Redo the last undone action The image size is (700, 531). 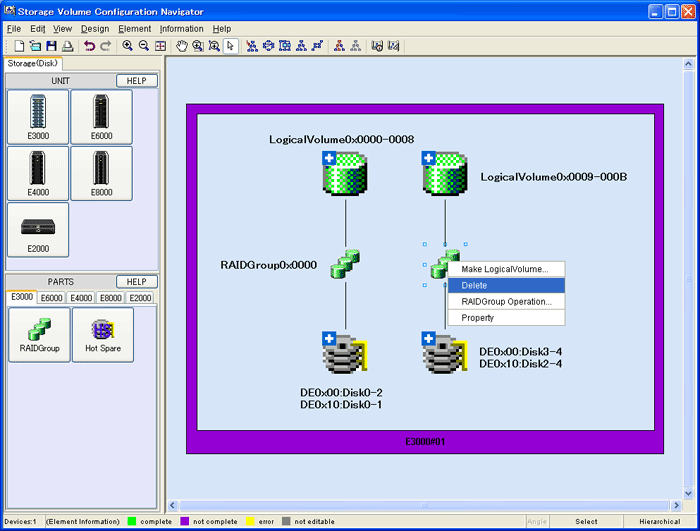pos(105,46)
